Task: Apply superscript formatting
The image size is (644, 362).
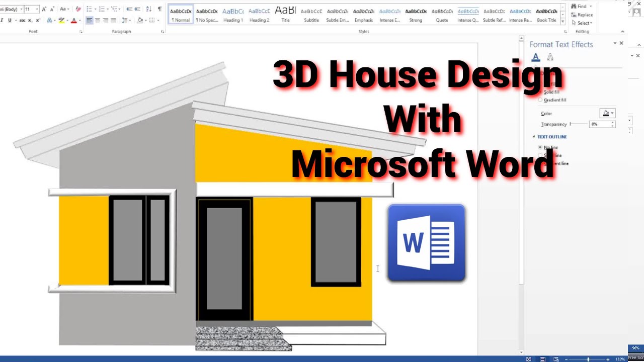Action: pyautogui.click(x=38, y=21)
